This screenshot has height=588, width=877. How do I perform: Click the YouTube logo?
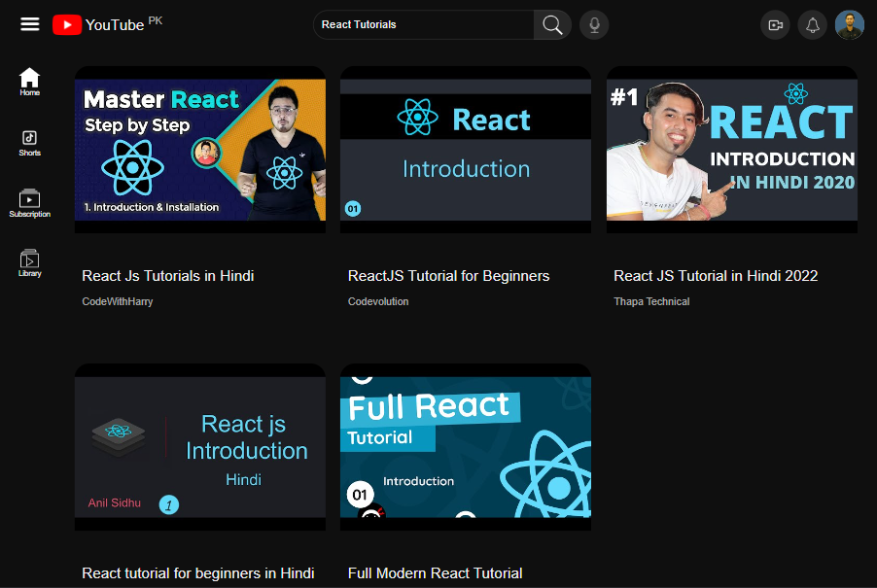(98, 25)
